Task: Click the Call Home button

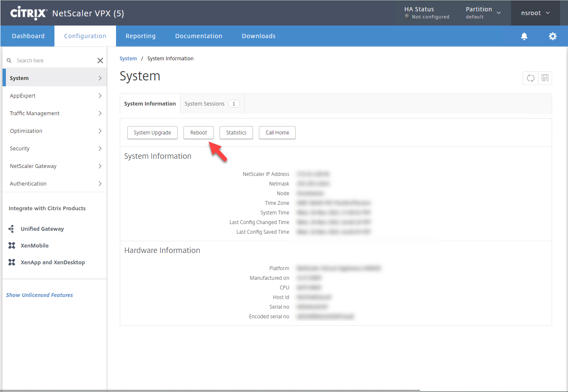Action: 277,133
